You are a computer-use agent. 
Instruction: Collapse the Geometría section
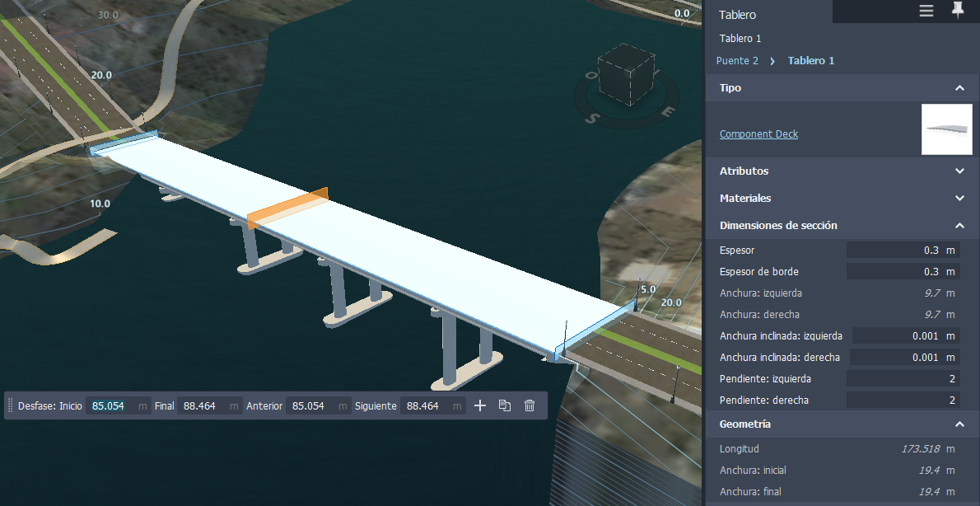(x=960, y=424)
